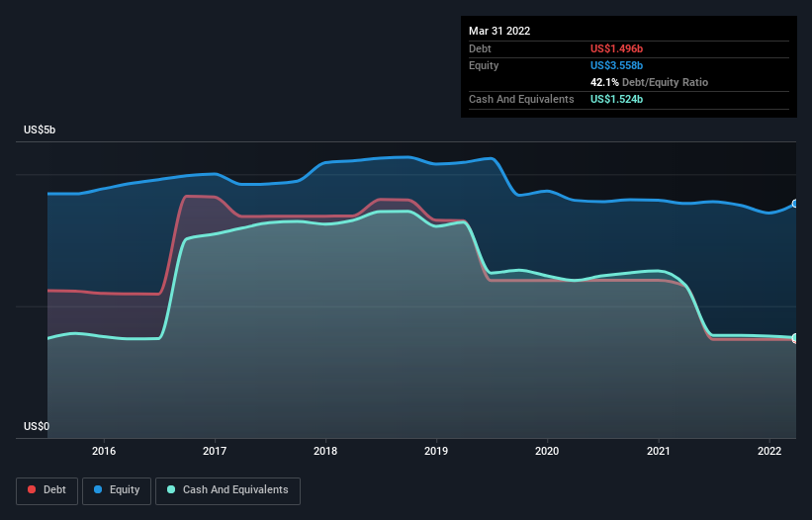
Task: Click the 2019 x-axis label
Action: click(x=436, y=451)
